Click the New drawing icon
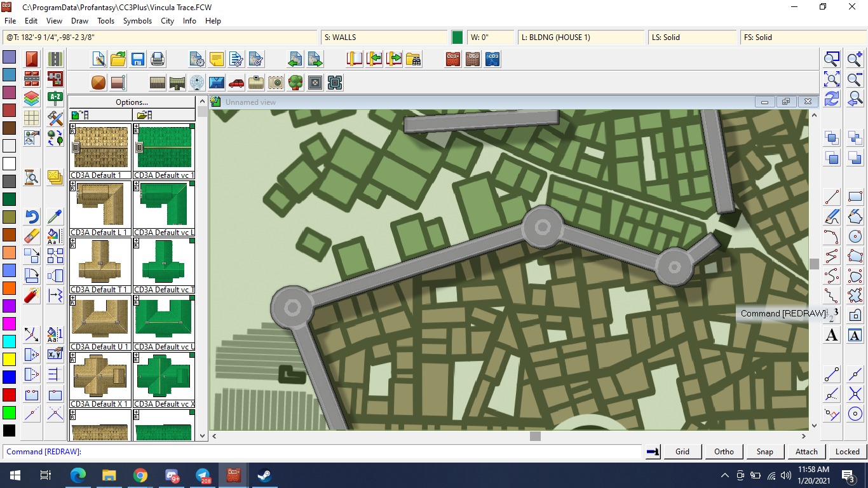 pos(98,60)
